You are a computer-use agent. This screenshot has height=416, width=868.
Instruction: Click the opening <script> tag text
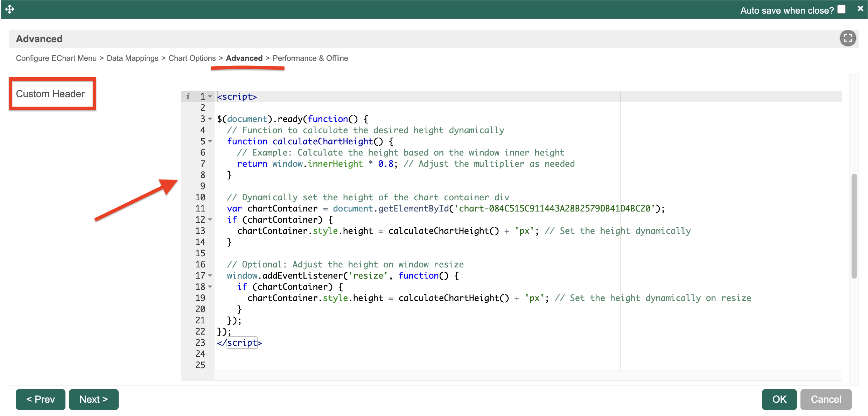click(x=237, y=96)
